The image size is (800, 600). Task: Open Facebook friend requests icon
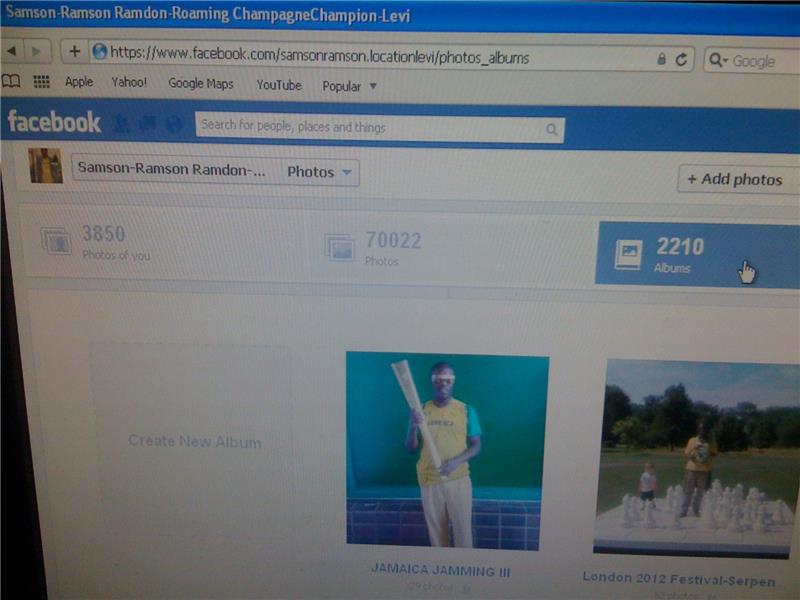pyautogui.click(x=121, y=123)
